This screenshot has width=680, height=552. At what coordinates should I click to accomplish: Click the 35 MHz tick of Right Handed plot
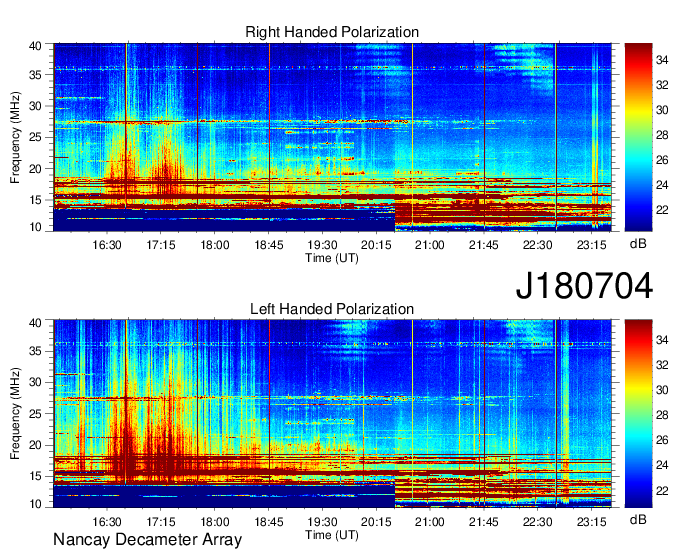[36, 75]
